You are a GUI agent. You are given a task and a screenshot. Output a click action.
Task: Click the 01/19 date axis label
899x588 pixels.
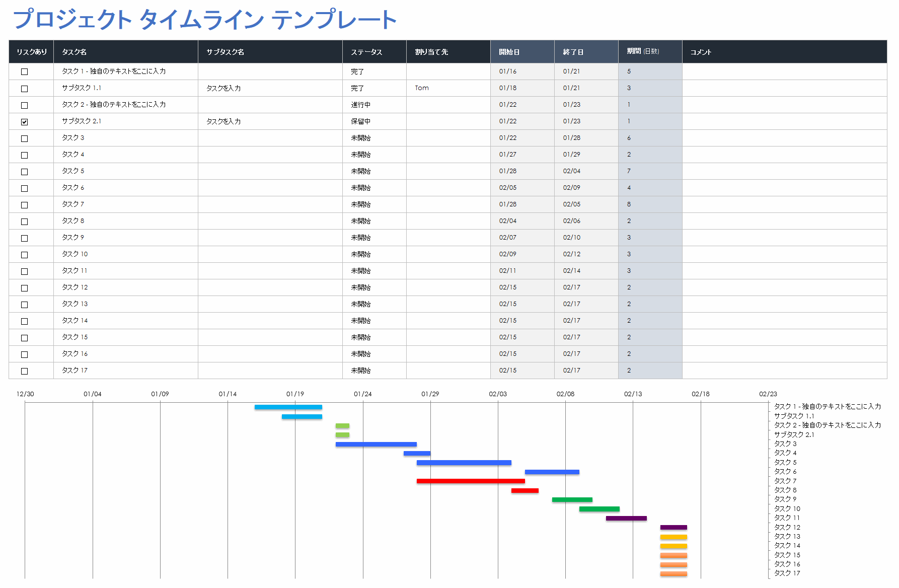[x=295, y=394]
